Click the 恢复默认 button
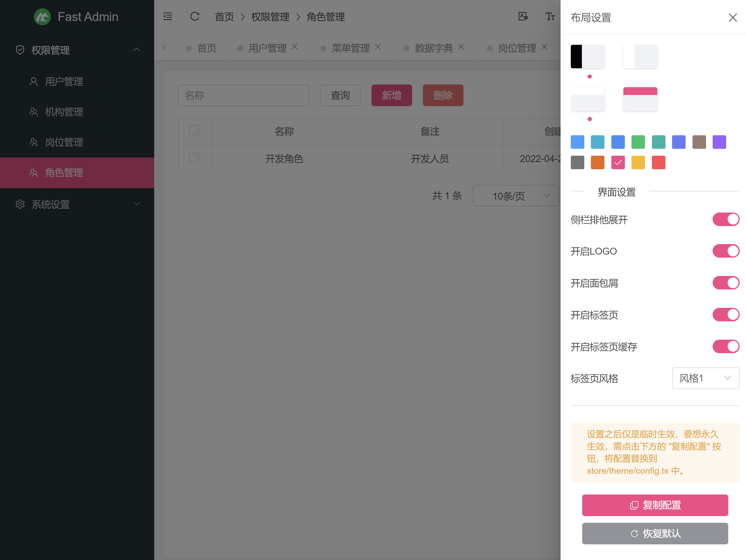 tap(655, 533)
